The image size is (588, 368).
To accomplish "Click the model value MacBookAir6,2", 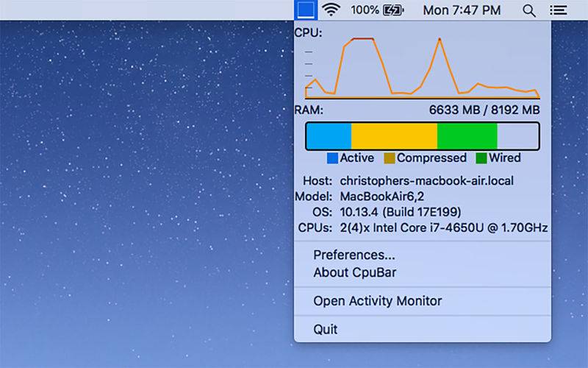I will (381, 197).
